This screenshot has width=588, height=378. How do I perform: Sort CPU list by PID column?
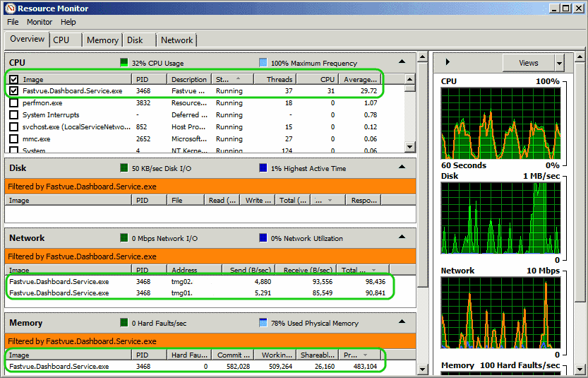click(x=149, y=79)
